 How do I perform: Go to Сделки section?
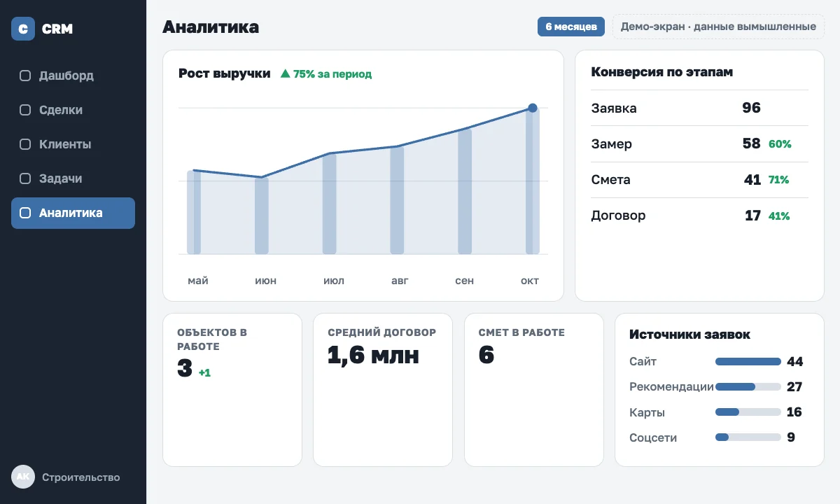click(x=73, y=110)
